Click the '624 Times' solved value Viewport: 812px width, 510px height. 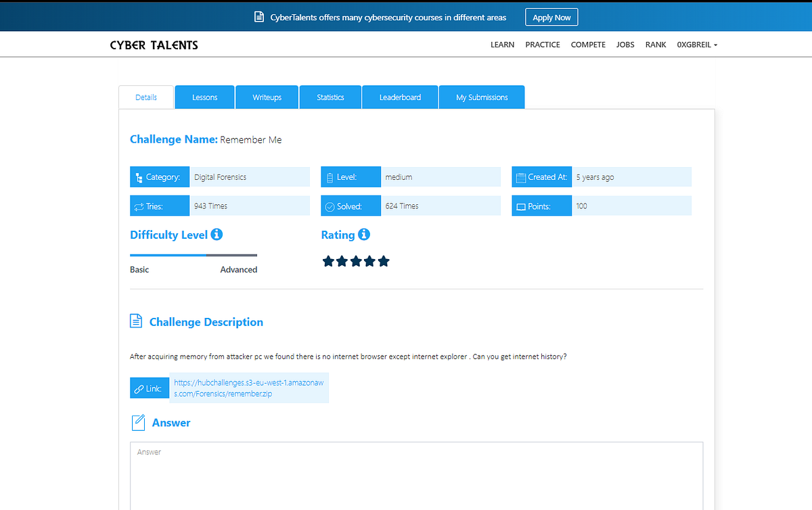pos(402,206)
